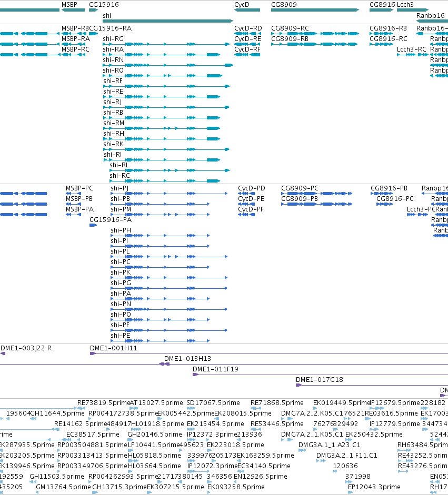Select the shi-RA transcript label

click(113, 49)
